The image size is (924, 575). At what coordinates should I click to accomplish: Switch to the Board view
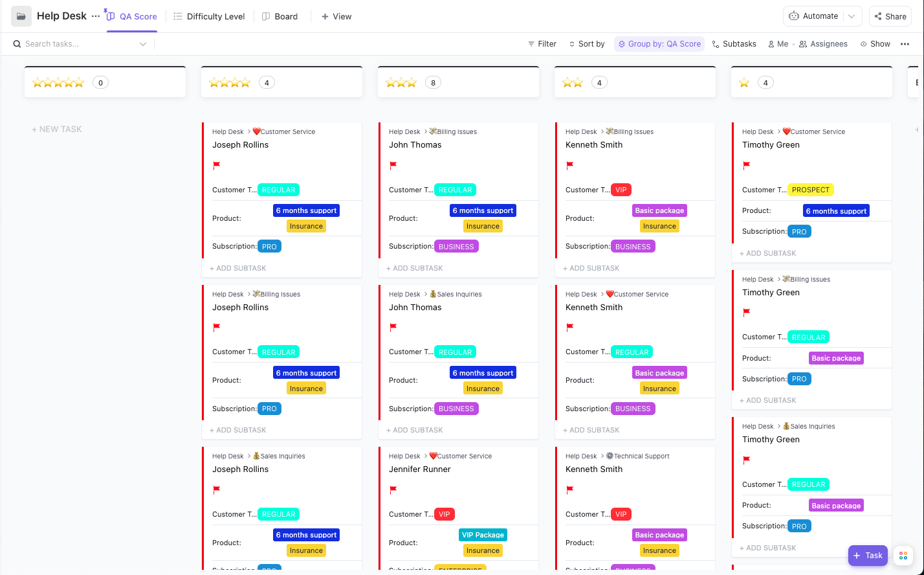[x=281, y=16]
